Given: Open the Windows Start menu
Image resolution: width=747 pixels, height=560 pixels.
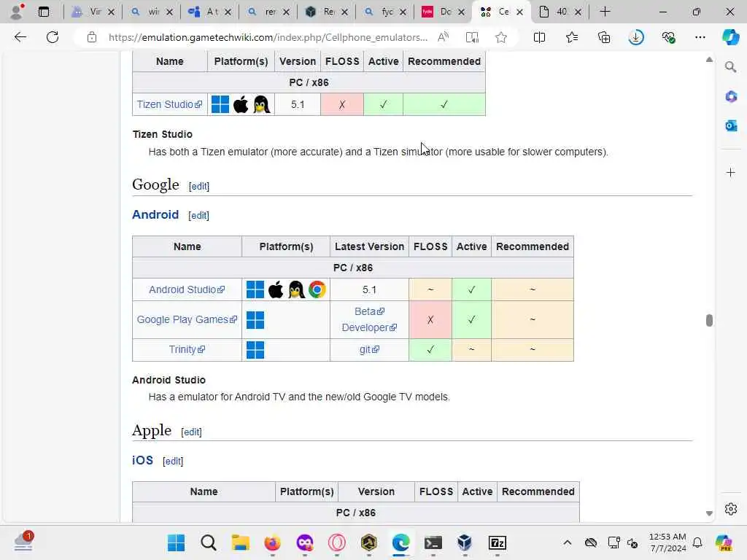Looking at the screenshot, I should coord(176,542).
